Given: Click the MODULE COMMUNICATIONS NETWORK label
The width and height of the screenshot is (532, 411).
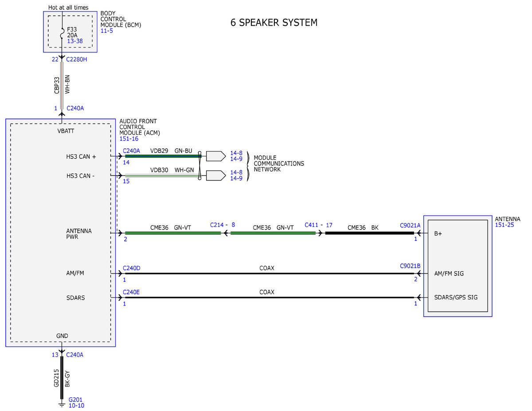Looking at the screenshot, I should [279, 164].
